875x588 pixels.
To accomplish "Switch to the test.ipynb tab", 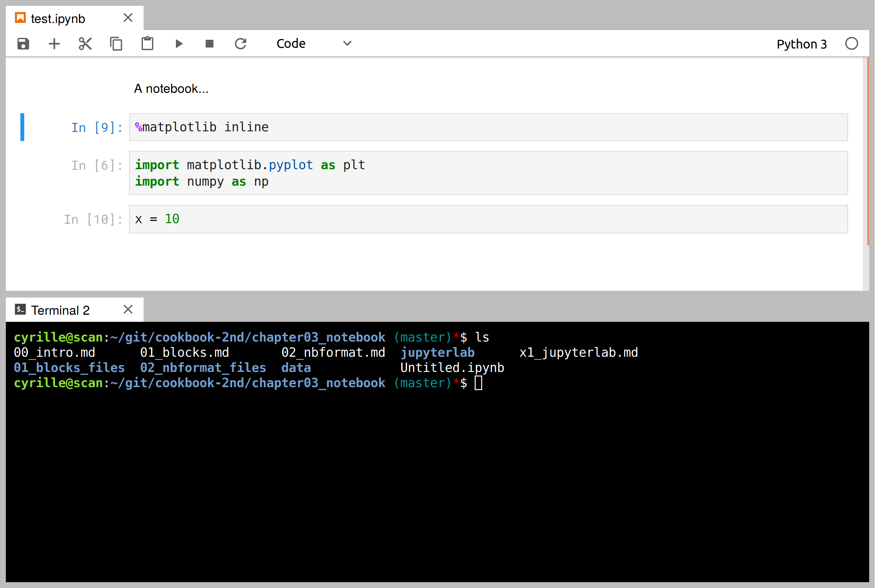I will pos(58,17).
